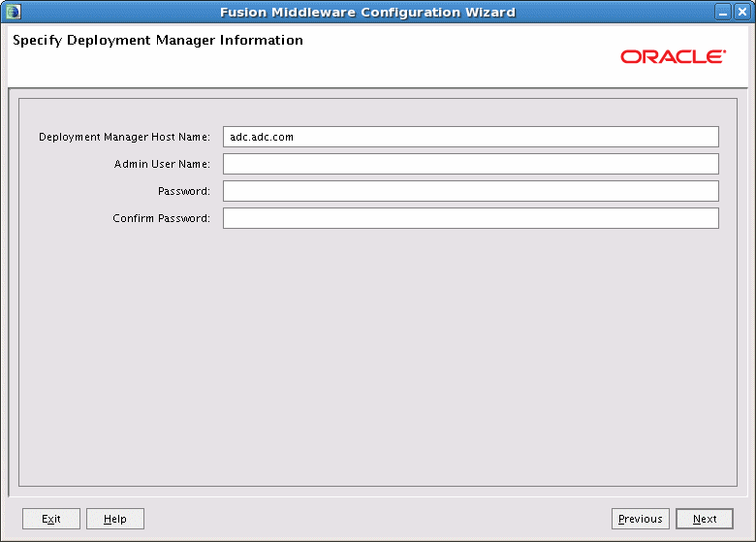Close the Configuration Wizard window
This screenshot has width=756, height=542.
[742, 12]
